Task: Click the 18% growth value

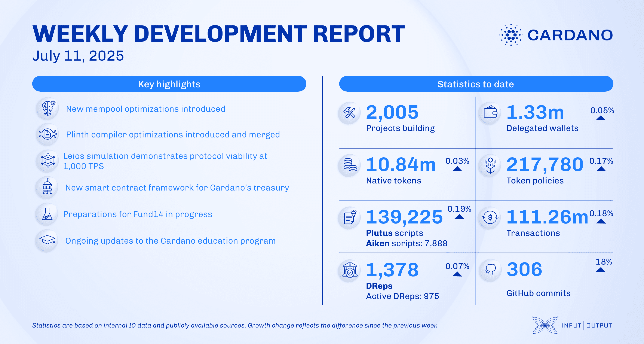Action: point(604,262)
